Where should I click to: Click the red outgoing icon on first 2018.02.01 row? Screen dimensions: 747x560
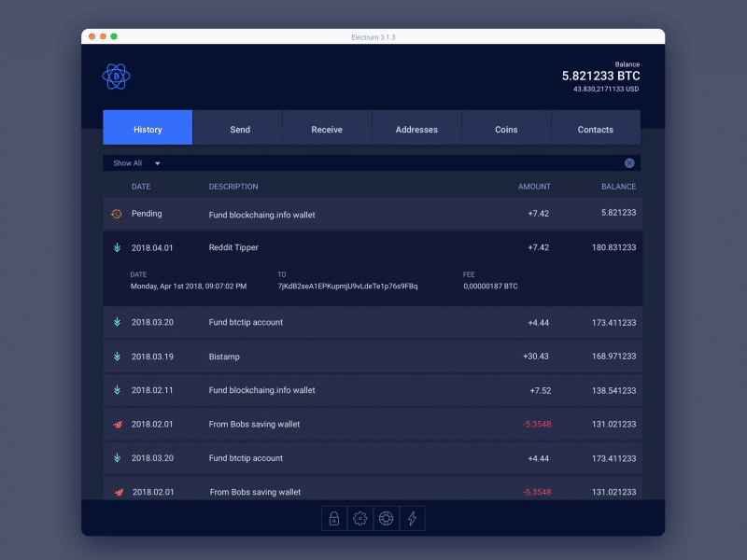117,425
